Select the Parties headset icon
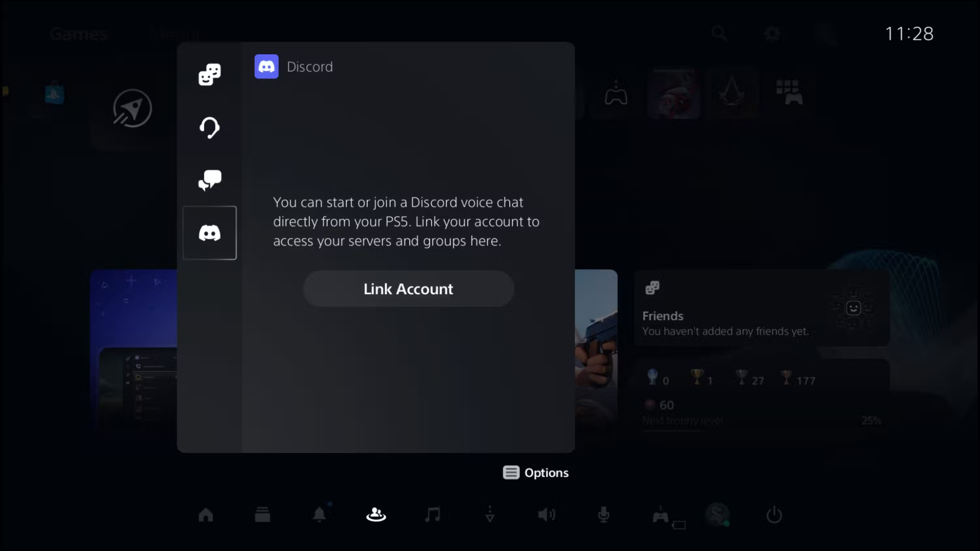Screen dimensions: 980x551 (x=209, y=127)
